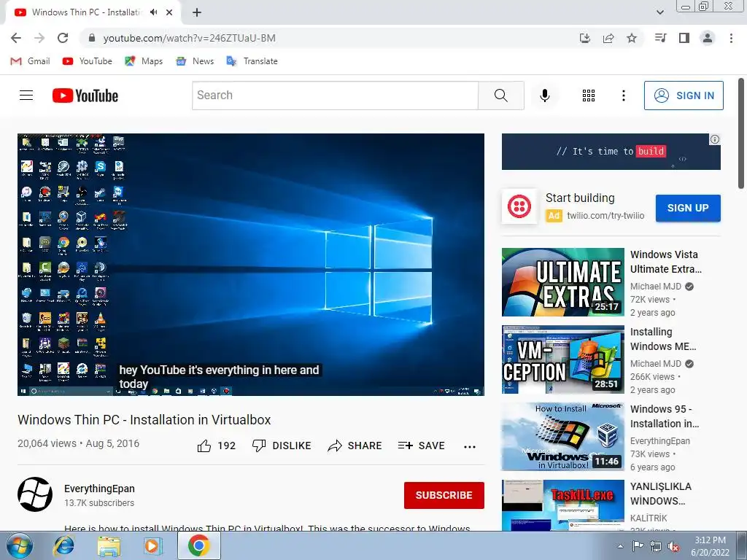Open the Translate bookmark

tap(252, 61)
